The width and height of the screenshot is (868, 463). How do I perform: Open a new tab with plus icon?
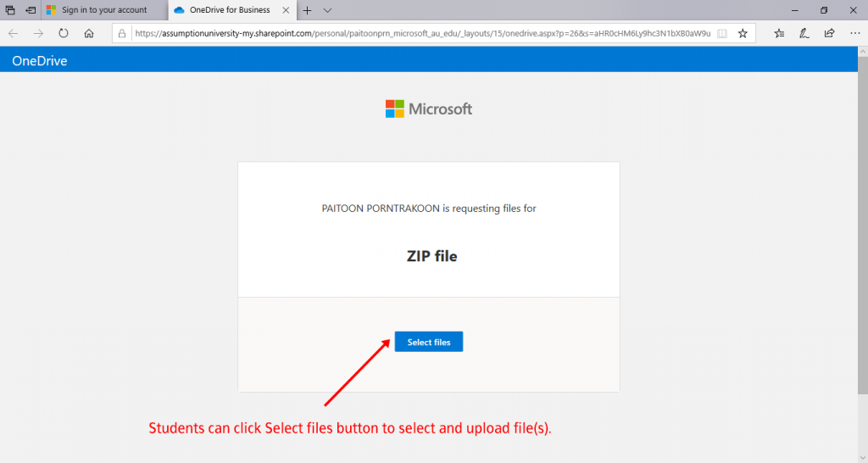307,10
